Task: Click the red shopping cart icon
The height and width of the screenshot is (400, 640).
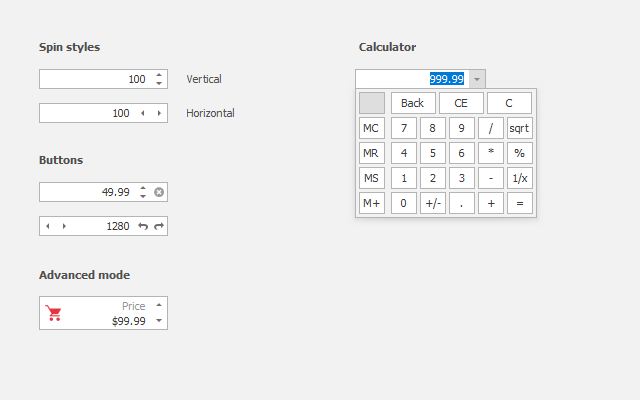Action: pyautogui.click(x=54, y=313)
